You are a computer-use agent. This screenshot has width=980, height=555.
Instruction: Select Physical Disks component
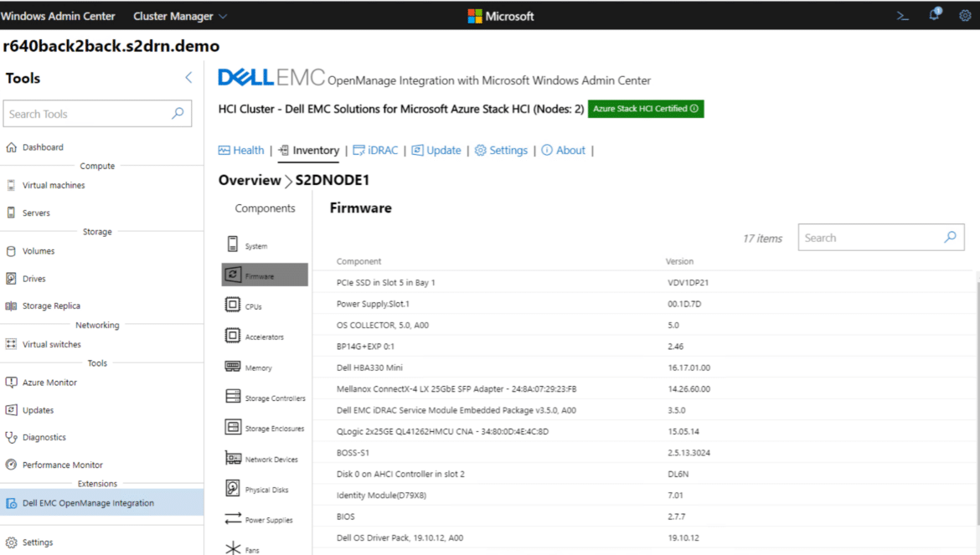tap(265, 489)
